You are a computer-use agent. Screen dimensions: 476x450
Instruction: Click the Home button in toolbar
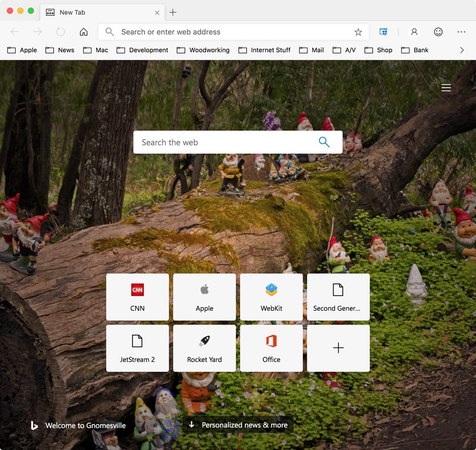pyautogui.click(x=84, y=32)
